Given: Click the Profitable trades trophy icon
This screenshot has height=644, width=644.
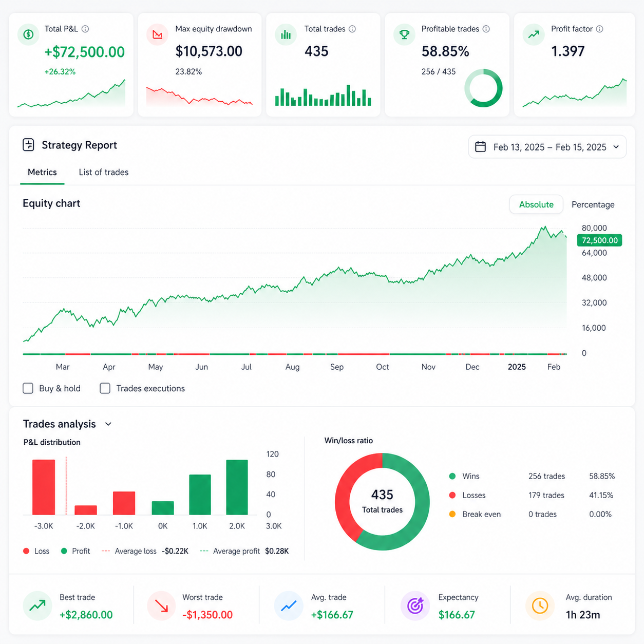Looking at the screenshot, I should point(405,34).
